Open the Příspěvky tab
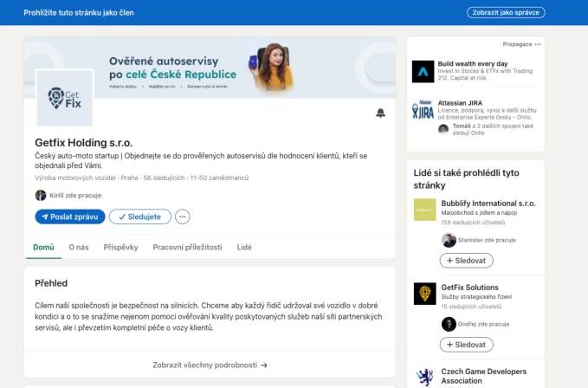This screenshot has width=588, height=388. click(x=120, y=247)
